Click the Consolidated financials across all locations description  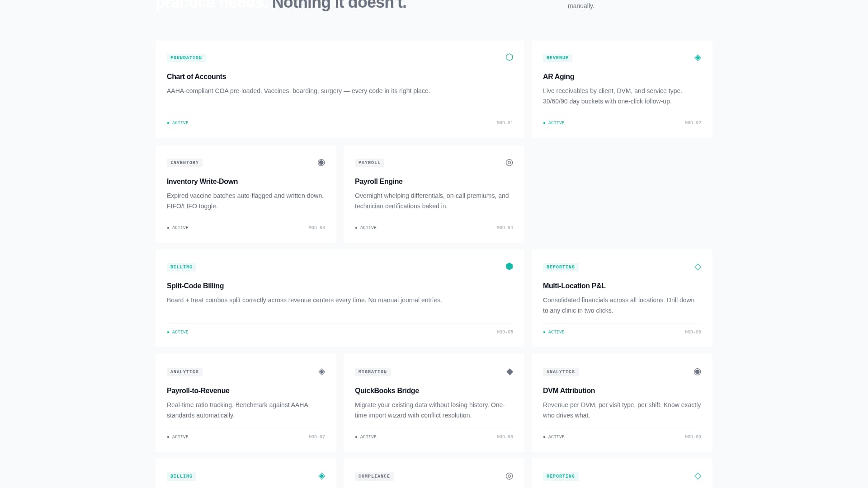point(618,305)
